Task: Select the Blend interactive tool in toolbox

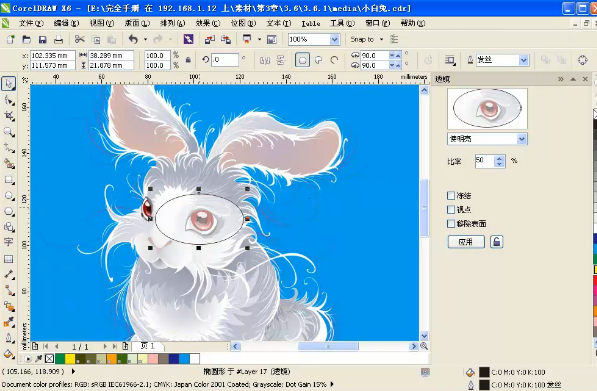Action: tap(9, 306)
